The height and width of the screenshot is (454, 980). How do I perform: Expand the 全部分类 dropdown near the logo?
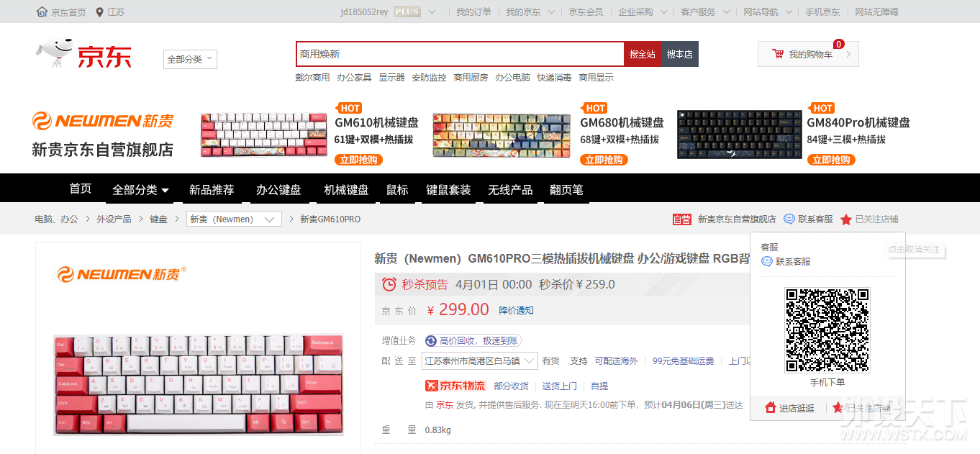click(190, 60)
